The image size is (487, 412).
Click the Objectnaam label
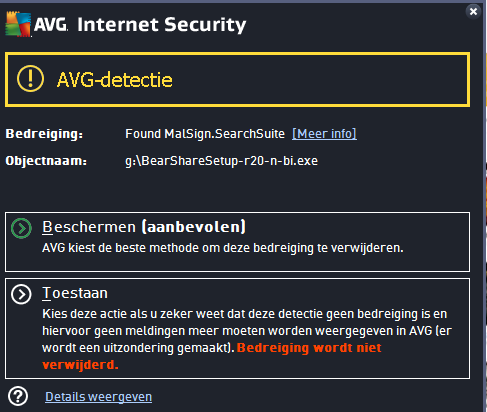[46, 161]
